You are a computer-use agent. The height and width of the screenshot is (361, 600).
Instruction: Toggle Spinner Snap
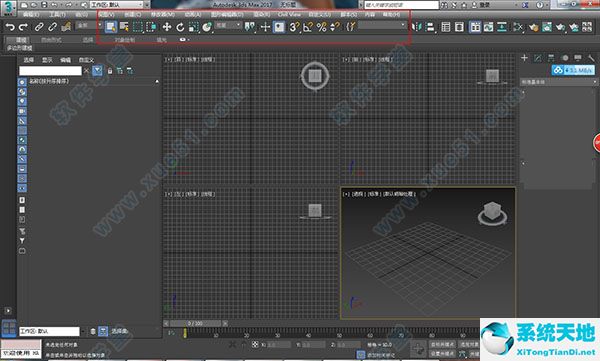click(335, 27)
